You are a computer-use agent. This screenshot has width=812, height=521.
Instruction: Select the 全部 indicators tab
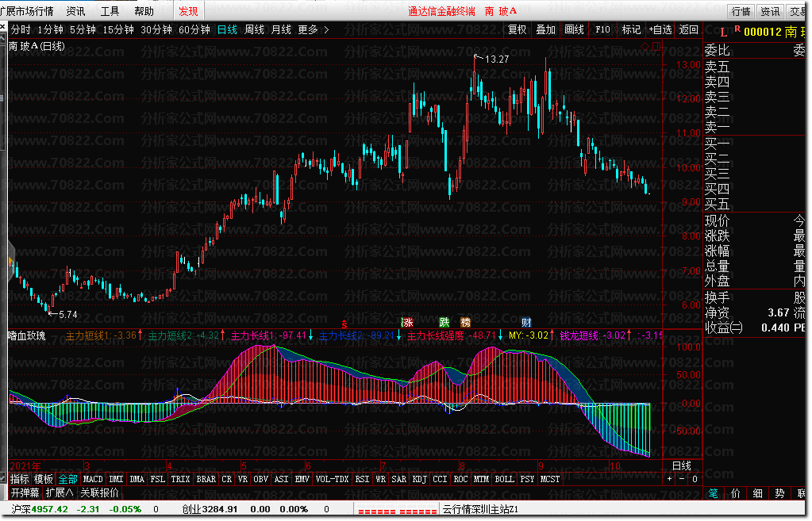pos(67,479)
